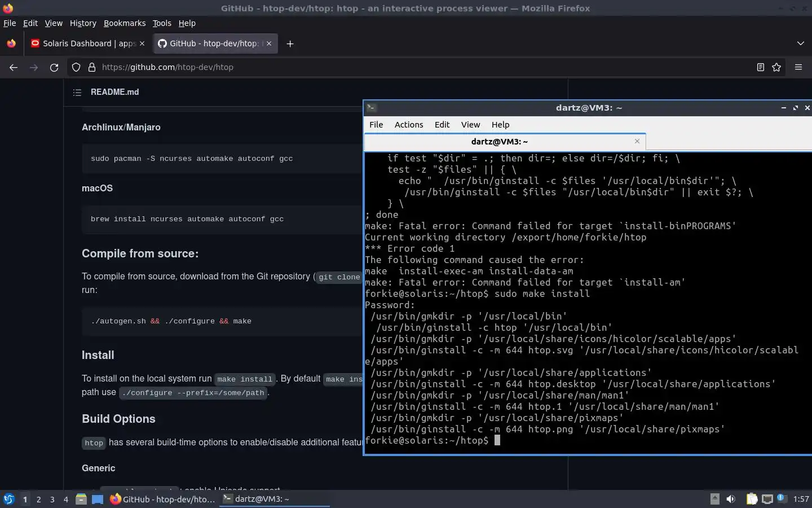Open the tracking protection shield icon

click(76, 67)
